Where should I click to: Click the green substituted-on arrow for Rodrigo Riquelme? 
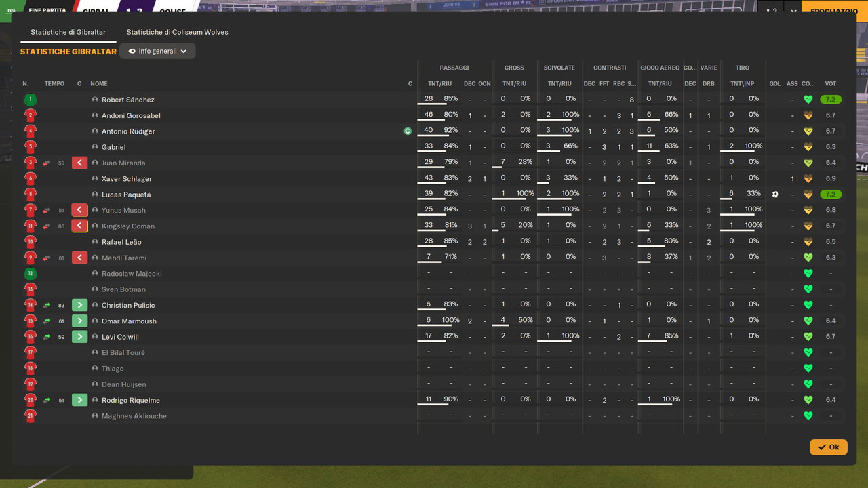(79, 400)
